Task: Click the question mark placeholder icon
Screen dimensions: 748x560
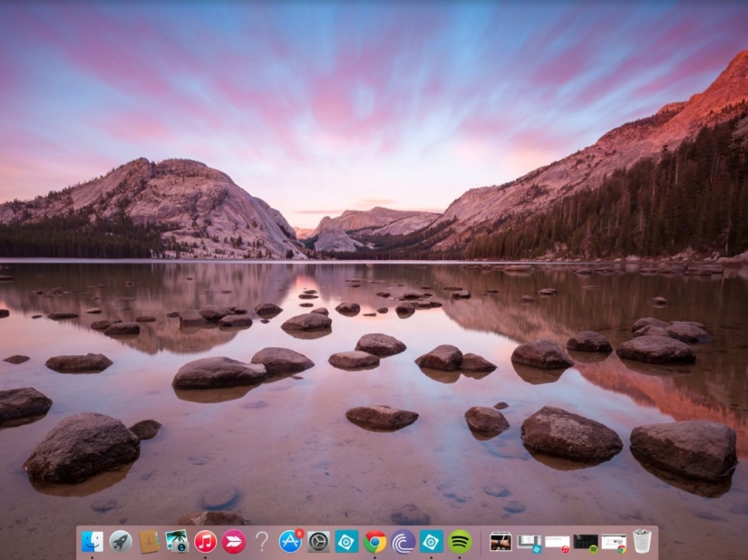Action: pyautogui.click(x=260, y=541)
